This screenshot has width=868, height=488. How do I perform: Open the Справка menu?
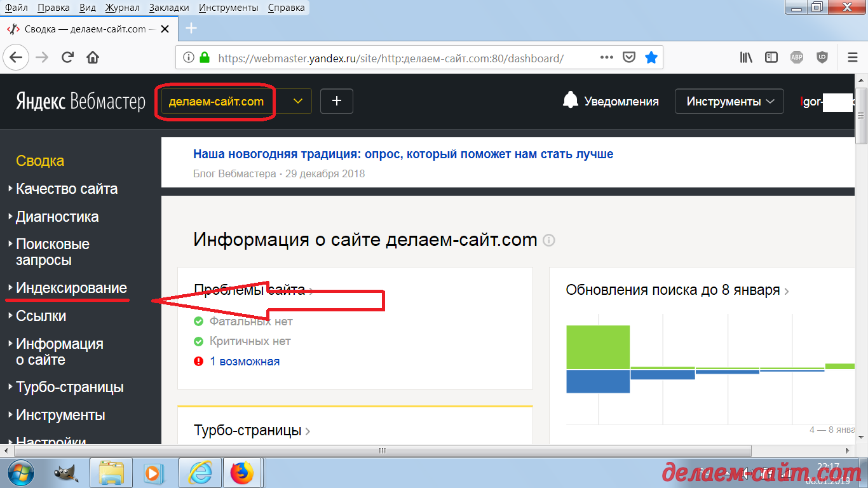pos(286,8)
